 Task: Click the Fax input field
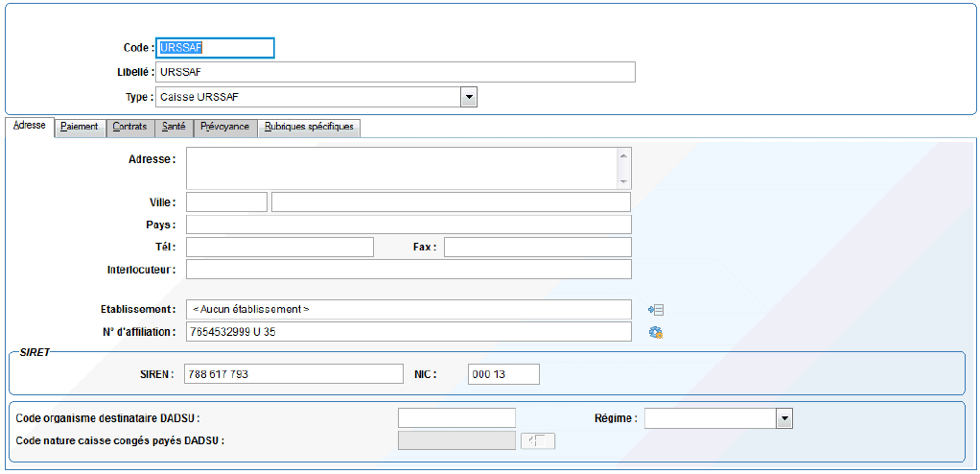click(538, 247)
